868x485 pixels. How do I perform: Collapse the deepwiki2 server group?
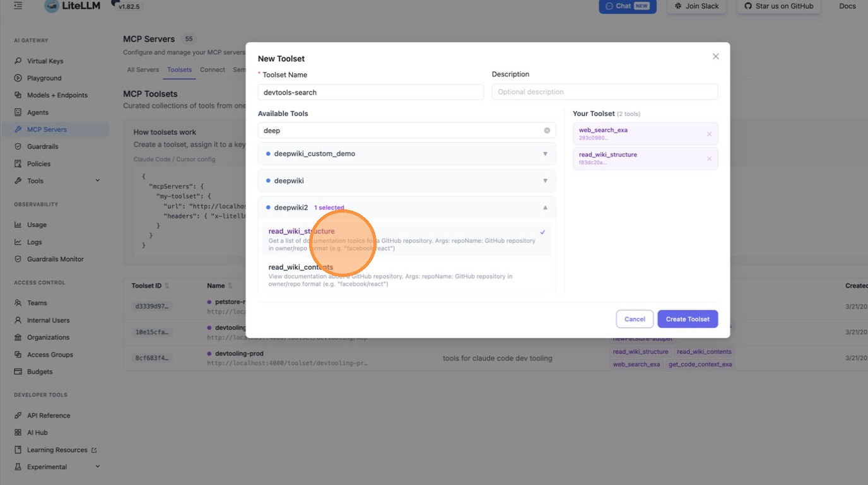[407, 207]
